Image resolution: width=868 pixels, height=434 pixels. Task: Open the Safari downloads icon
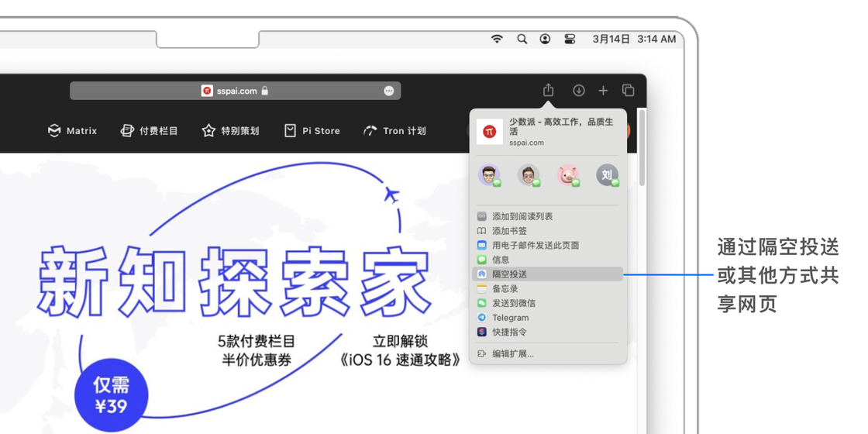pyautogui.click(x=578, y=91)
